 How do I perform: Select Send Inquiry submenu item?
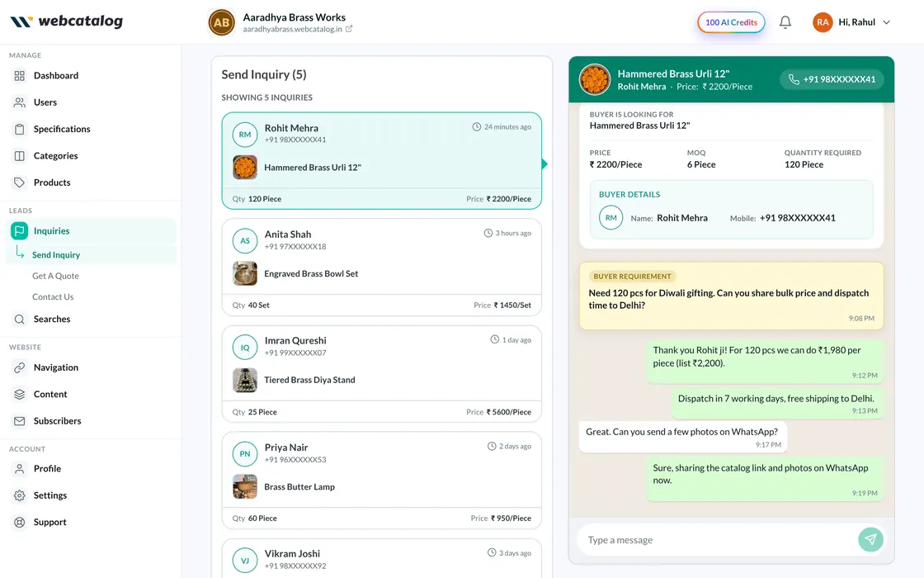56,255
